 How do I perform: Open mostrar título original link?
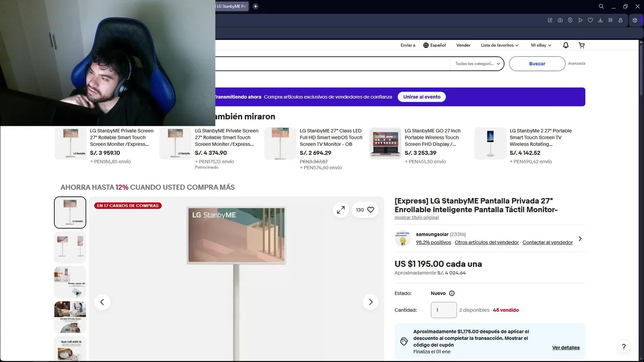(417, 218)
